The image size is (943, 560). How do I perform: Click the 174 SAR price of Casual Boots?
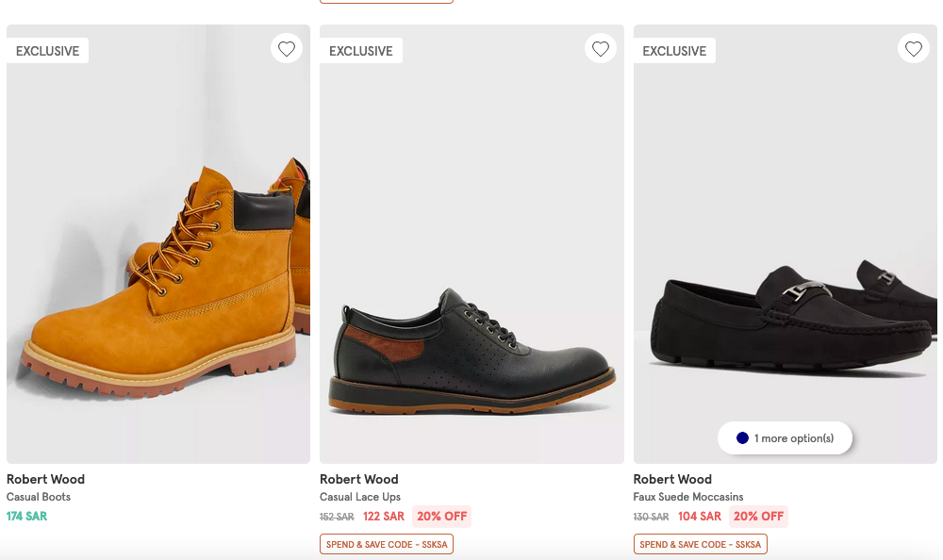pos(26,517)
